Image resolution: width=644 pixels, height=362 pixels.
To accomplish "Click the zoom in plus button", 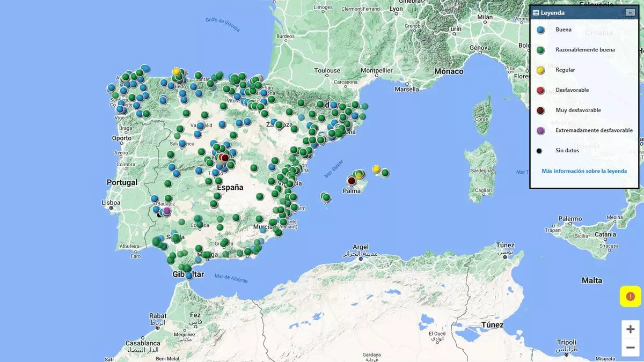I will point(631,329).
